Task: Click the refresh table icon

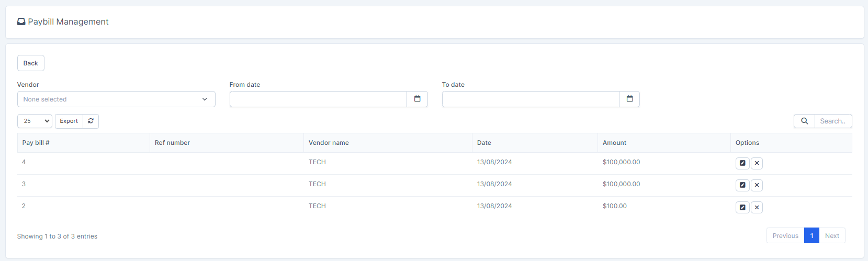Action: tap(91, 121)
